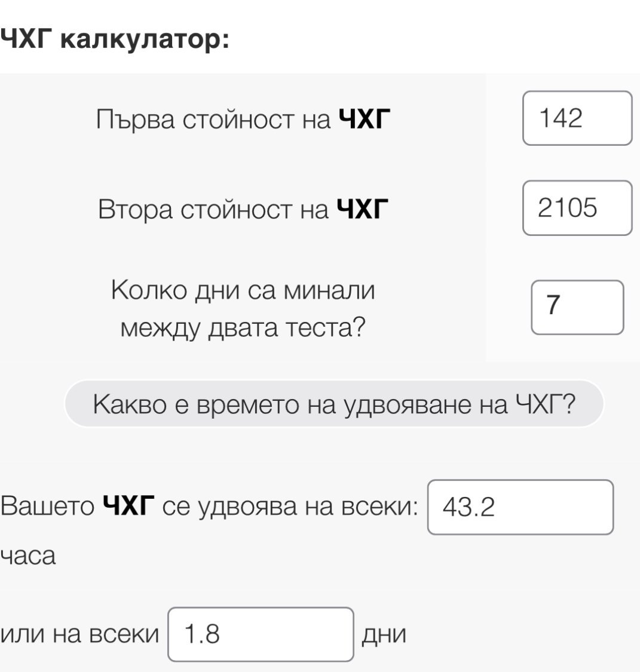Click the second ЧХГ value field showing 2105
640x672 pixels.
577,208
